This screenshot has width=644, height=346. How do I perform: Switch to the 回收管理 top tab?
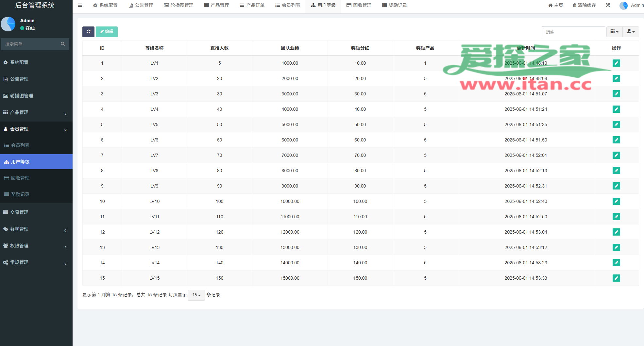point(359,5)
